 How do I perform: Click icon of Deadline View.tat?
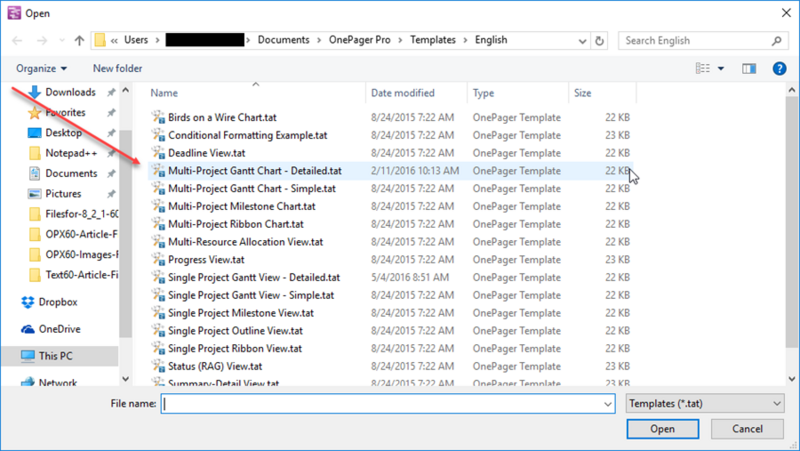click(158, 153)
